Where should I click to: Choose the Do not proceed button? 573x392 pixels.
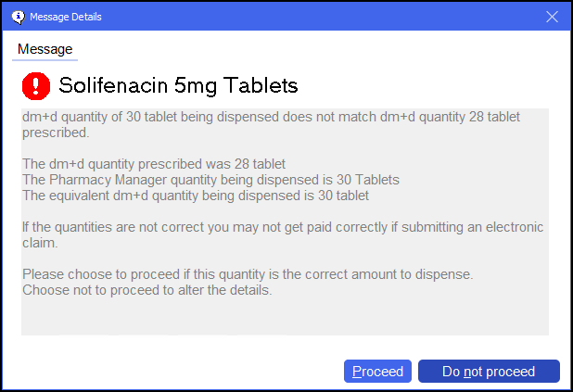click(x=489, y=372)
